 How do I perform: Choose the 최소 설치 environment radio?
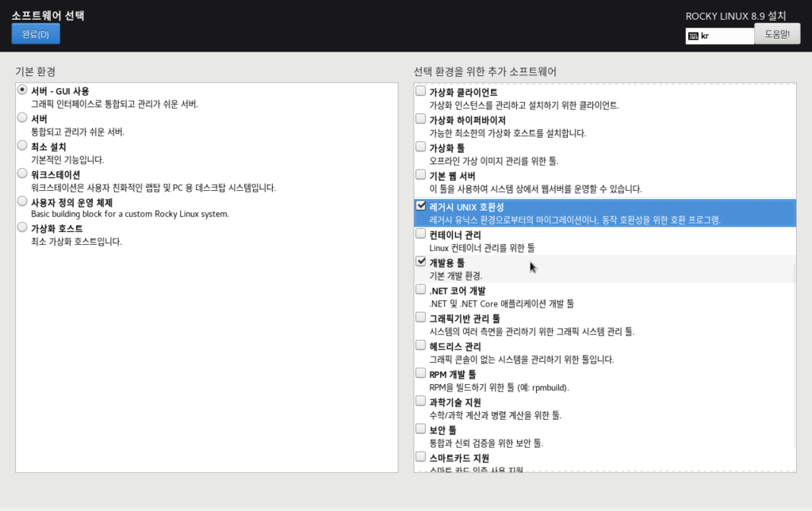pos(22,145)
